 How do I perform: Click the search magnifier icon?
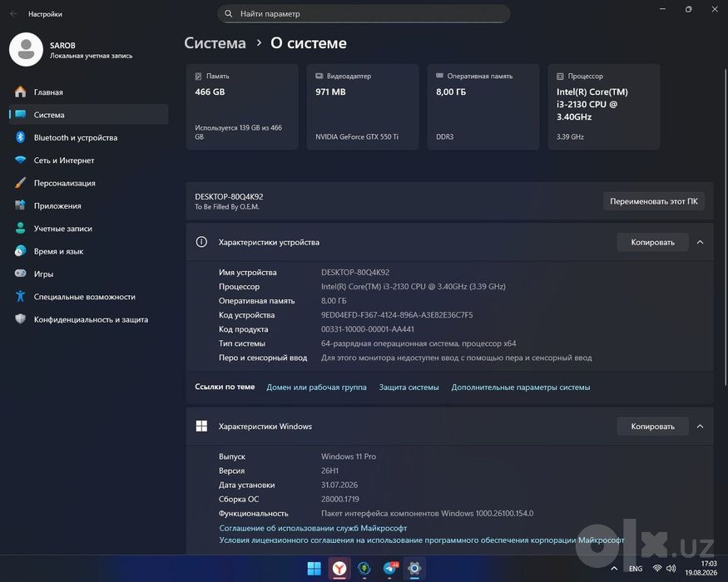pyautogui.click(x=229, y=14)
